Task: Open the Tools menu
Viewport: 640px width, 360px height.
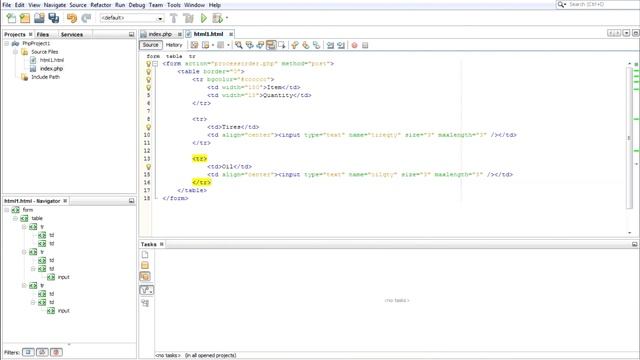Action: coord(173,5)
